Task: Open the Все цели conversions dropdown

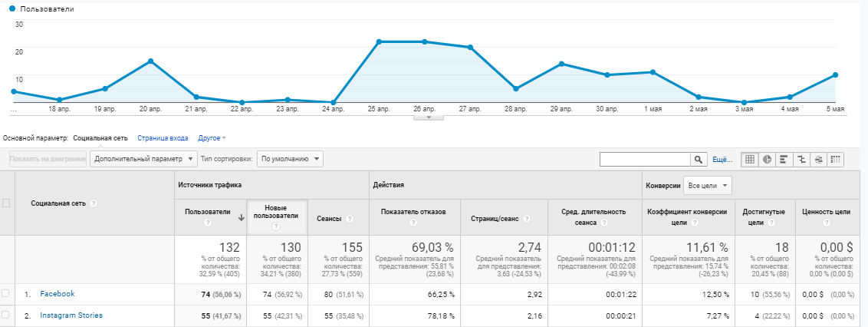Action: coord(708,186)
